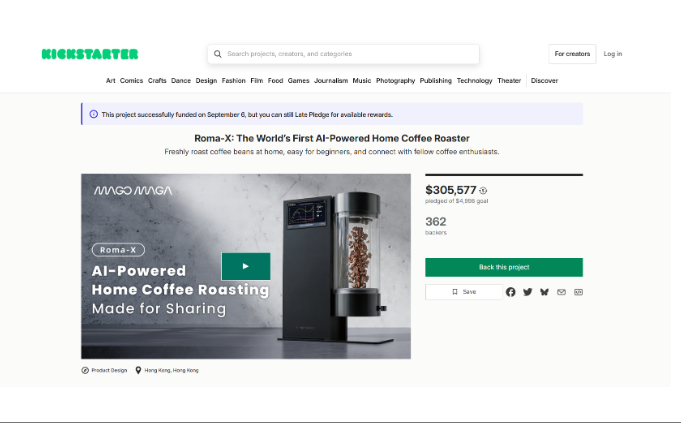Save the project with bookmark button
Screen dimensions: 681x423
pos(464,292)
